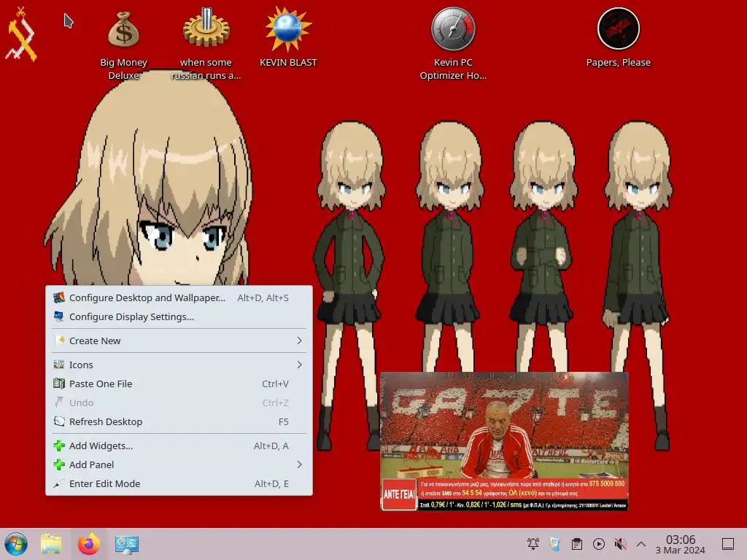Open the media player tray icon
The height and width of the screenshot is (560, 747).
pos(599,544)
